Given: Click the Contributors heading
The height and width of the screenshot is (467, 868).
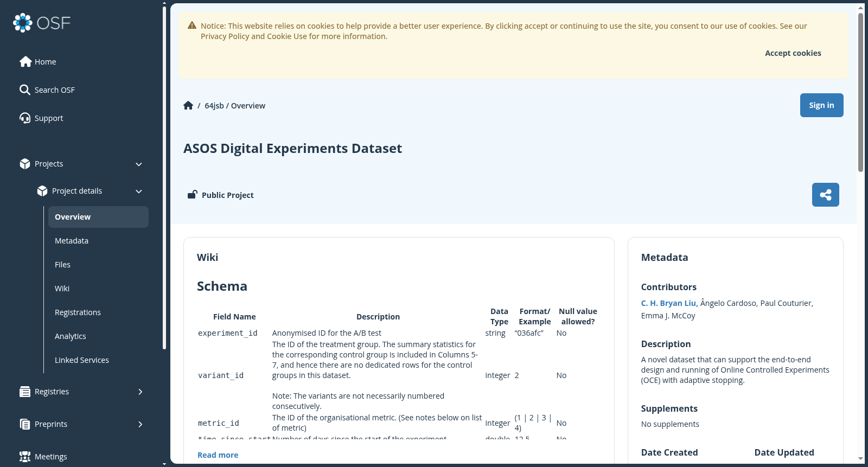Looking at the screenshot, I should pos(669,287).
